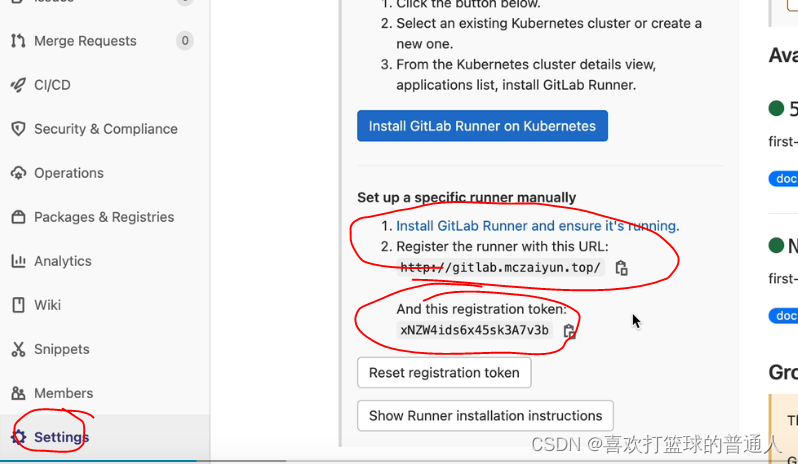Click the Operations cloud-gear icon

tap(18, 173)
